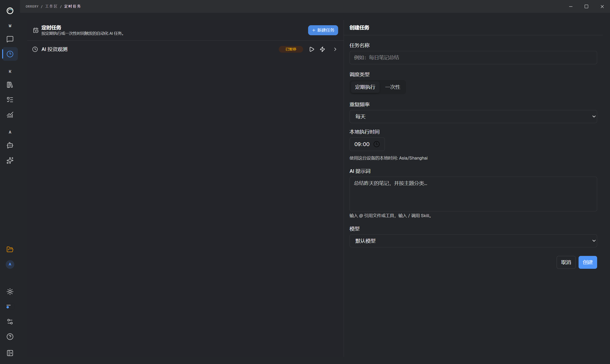
Task: Open the Orrery logo at sidebar top
Action: tap(10, 11)
